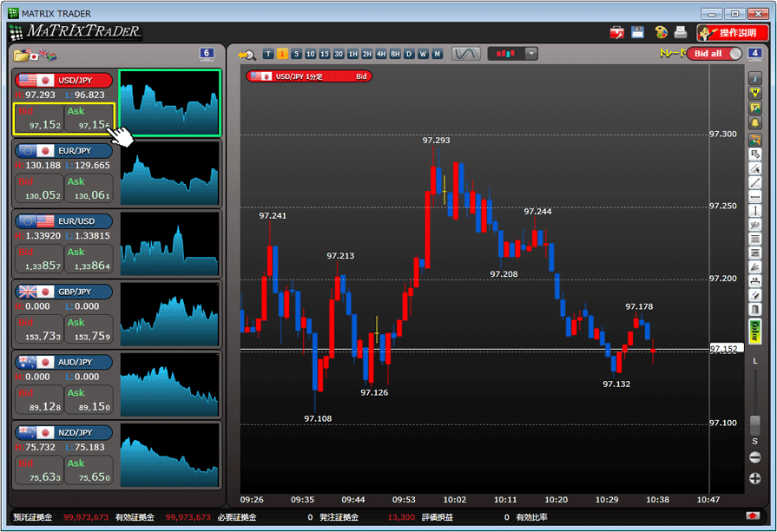Click the yellow N news triangle icon

pos(754,93)
